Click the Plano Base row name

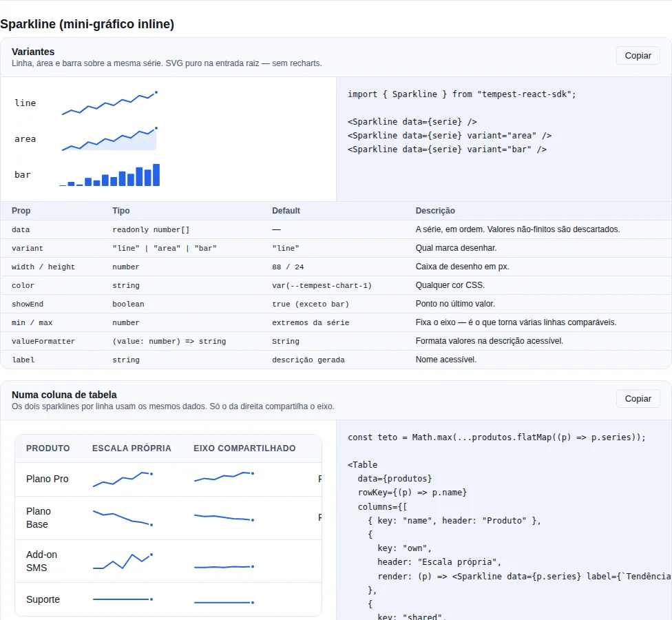click(x=39, y=517)
